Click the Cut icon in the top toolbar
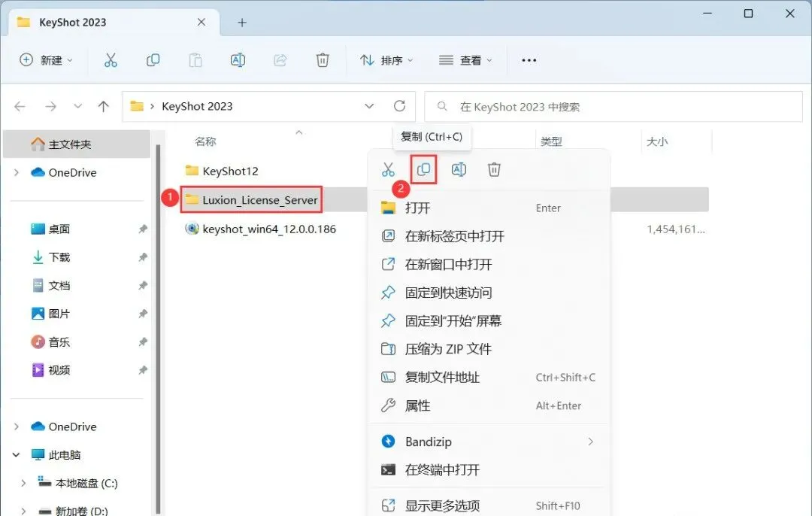Viewport: 812px width, 516px height. [x=111, y=60]
